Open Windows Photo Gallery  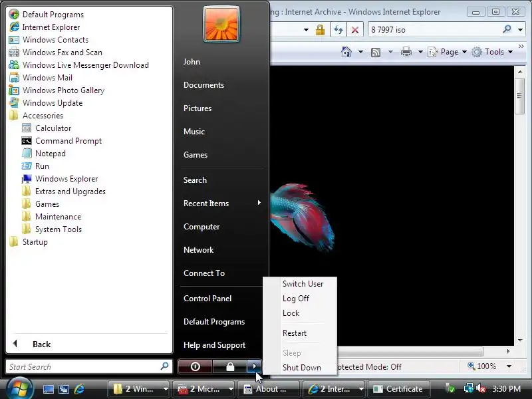(x=57, y=90)
